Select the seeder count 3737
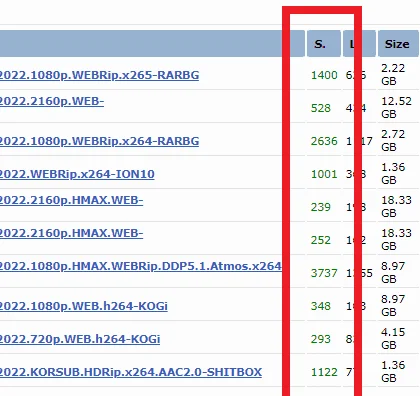420x396 pixels. pos(324,273)
